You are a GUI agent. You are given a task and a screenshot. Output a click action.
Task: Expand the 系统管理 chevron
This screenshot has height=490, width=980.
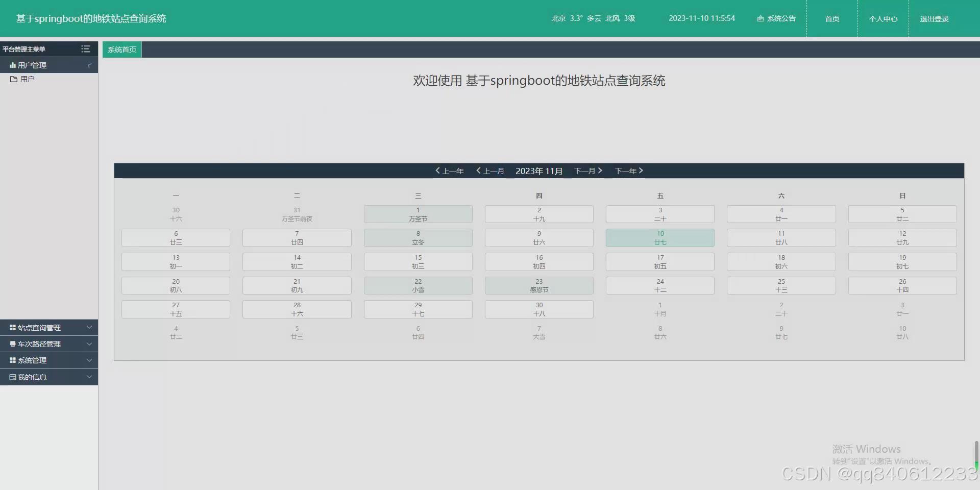[x=89, y=360]
